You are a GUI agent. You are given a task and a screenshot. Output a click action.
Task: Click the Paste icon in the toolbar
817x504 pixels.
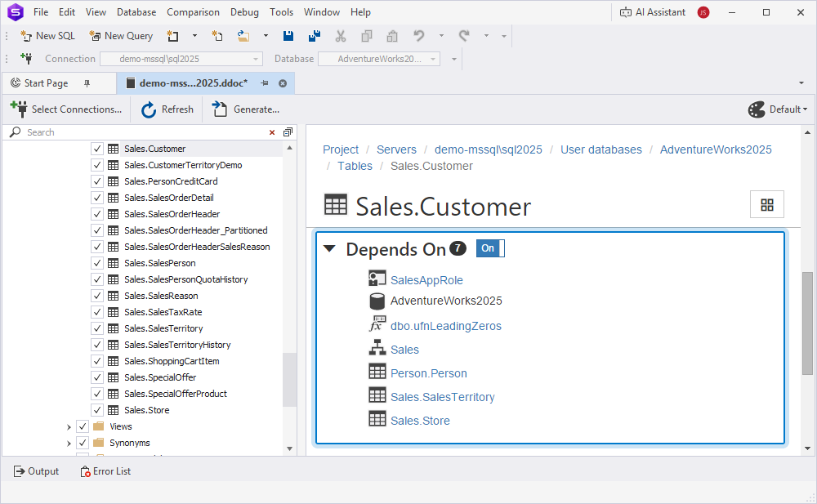(392, 36)
